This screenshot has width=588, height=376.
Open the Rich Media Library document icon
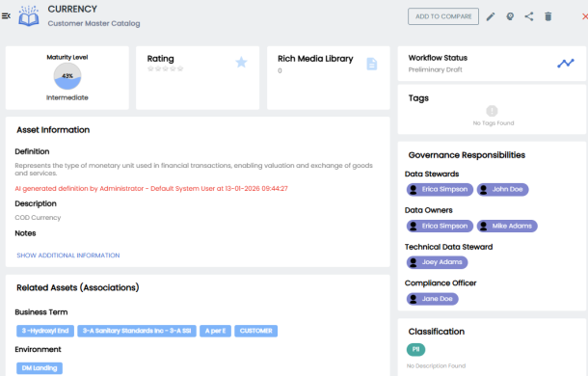(x=372, y=64)
